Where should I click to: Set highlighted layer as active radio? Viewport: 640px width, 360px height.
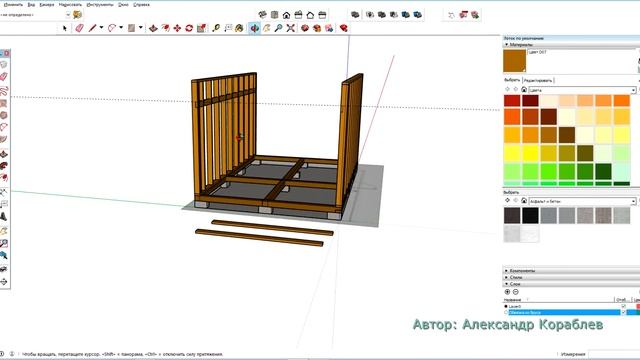(506, 312)
